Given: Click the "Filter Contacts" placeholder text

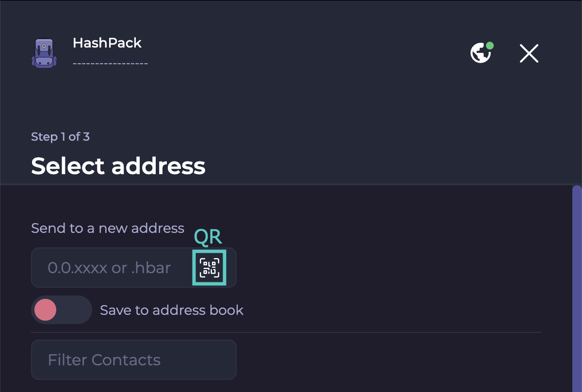Looking at the screenshot, I should point(104,360).
